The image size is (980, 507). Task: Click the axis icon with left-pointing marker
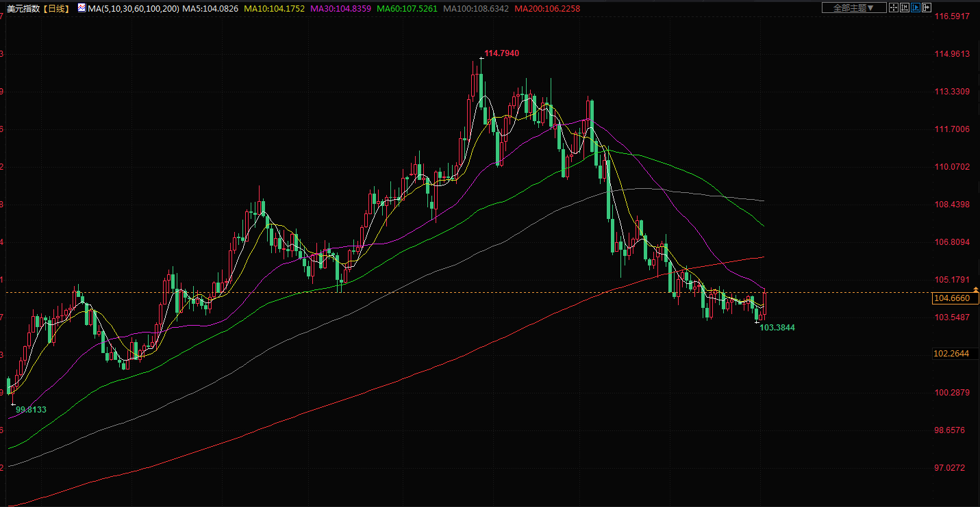[905, 8]
